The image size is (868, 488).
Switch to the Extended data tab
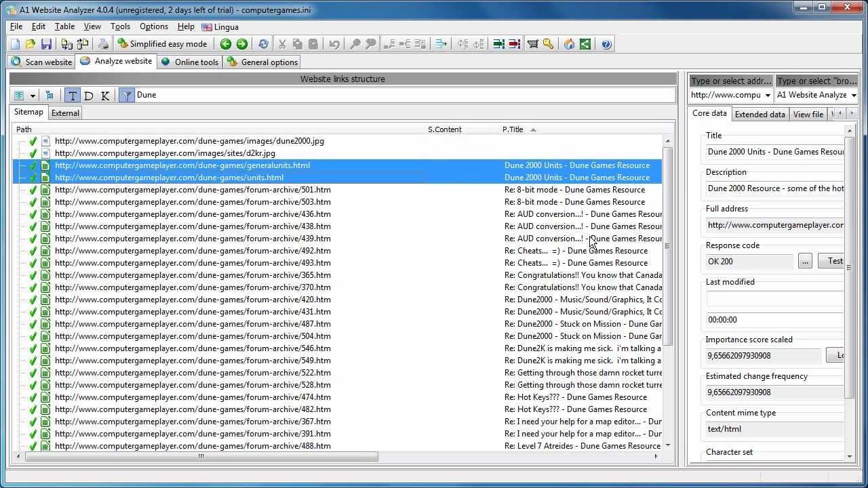759,115
